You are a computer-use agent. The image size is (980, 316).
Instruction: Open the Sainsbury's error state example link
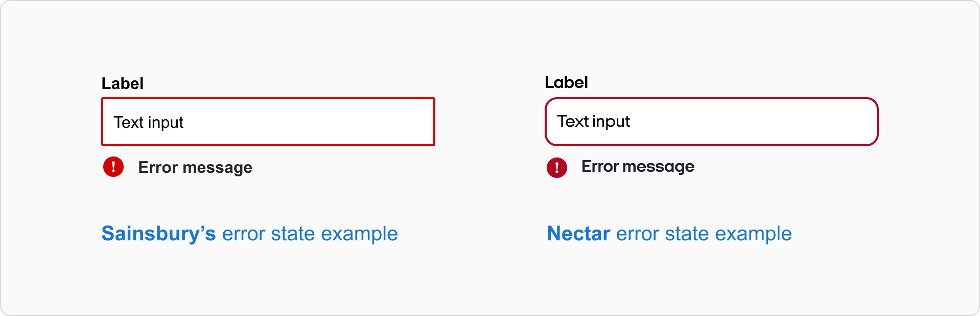[250, 234]
